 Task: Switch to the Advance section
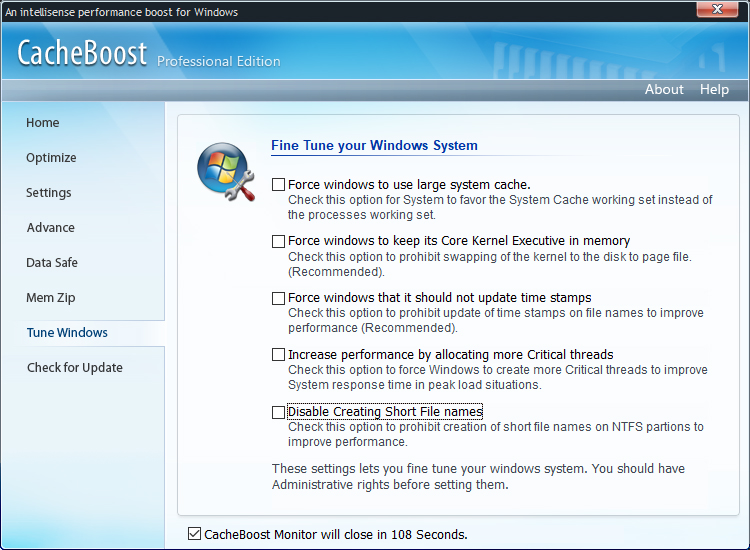pos(51,228)
